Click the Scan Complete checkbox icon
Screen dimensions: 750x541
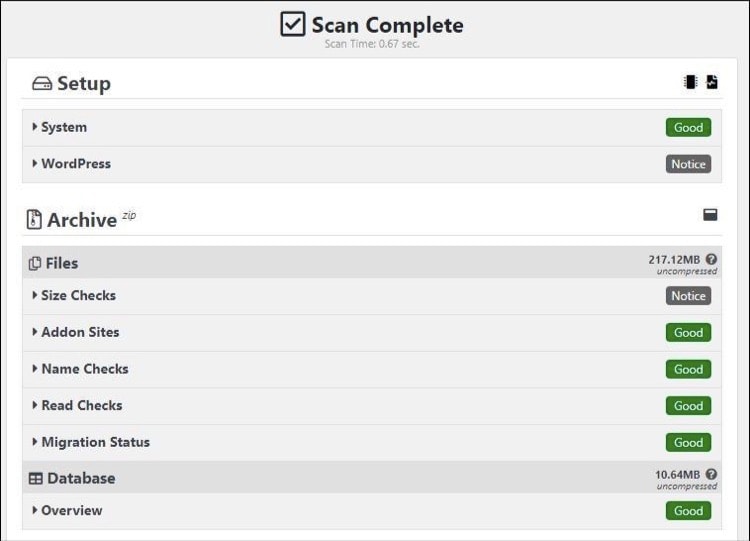point(292,24)
